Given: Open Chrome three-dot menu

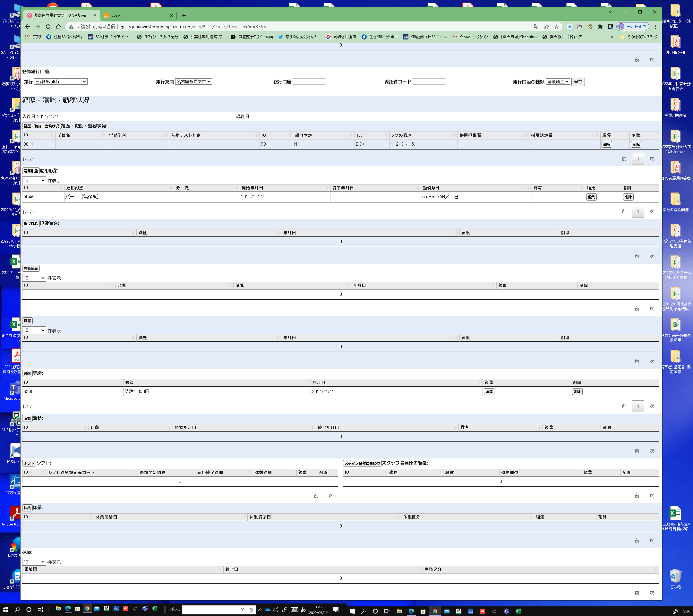Looking at the screenshot, I should pyautogui.click(x=655, y=27).
